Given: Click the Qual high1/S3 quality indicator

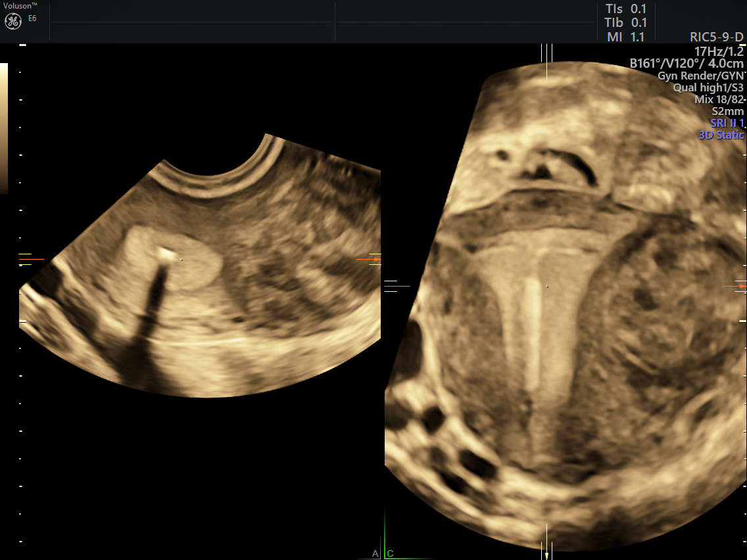Looking at the screenshot, I should 708,87.
